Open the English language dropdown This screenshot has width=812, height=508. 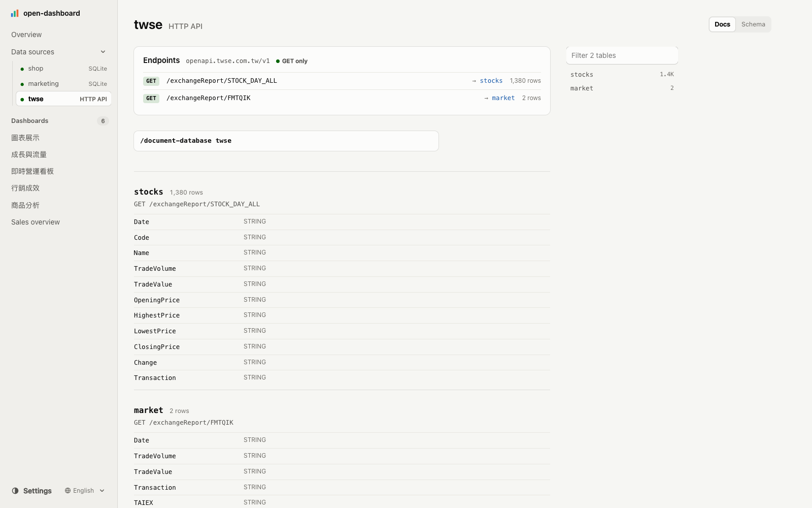click(85, 491)
